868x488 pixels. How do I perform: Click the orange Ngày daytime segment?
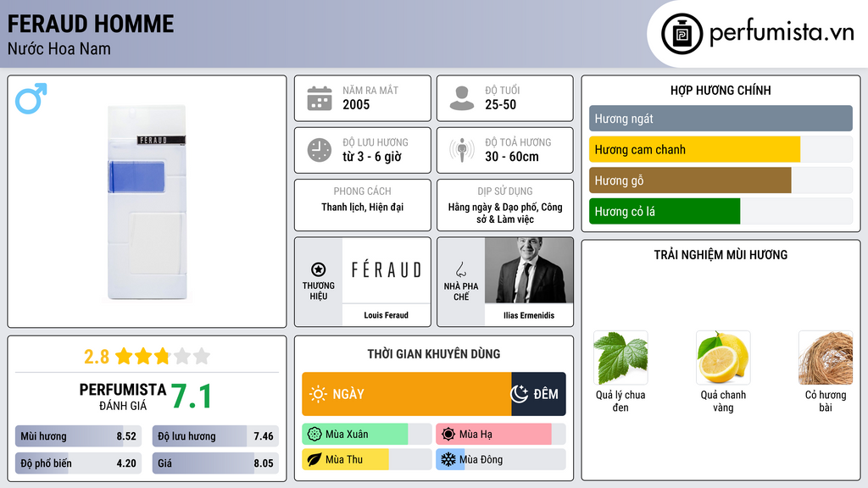tap(406, 394)
